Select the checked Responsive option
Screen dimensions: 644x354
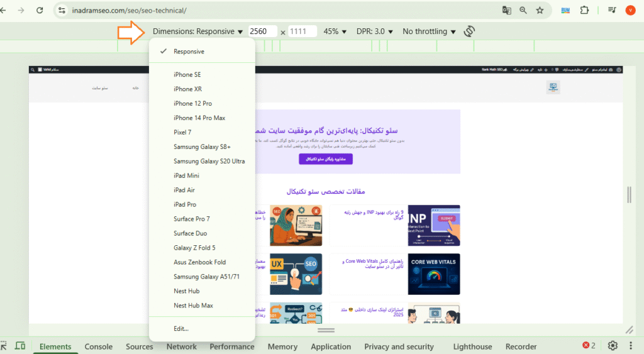(x=202, y=52)
